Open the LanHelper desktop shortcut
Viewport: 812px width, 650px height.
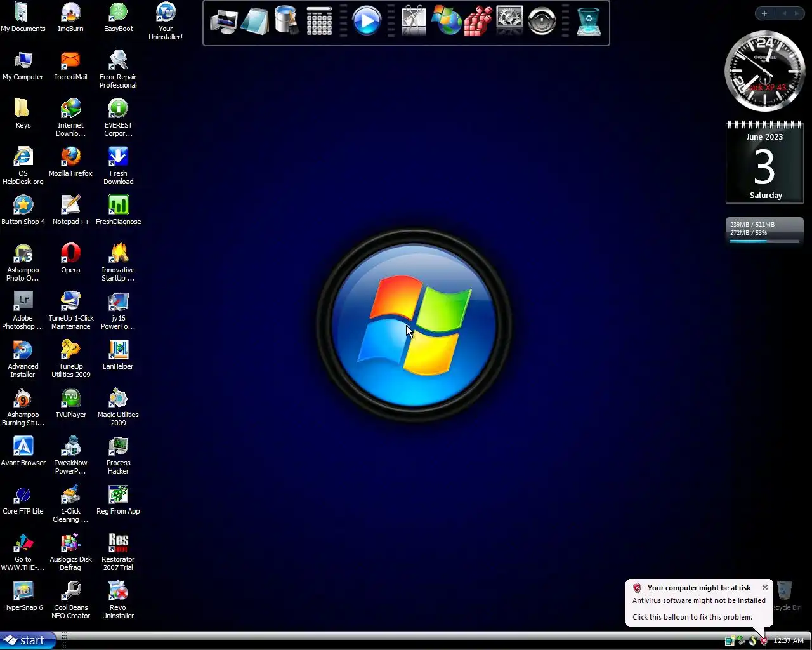coord(118,355)
